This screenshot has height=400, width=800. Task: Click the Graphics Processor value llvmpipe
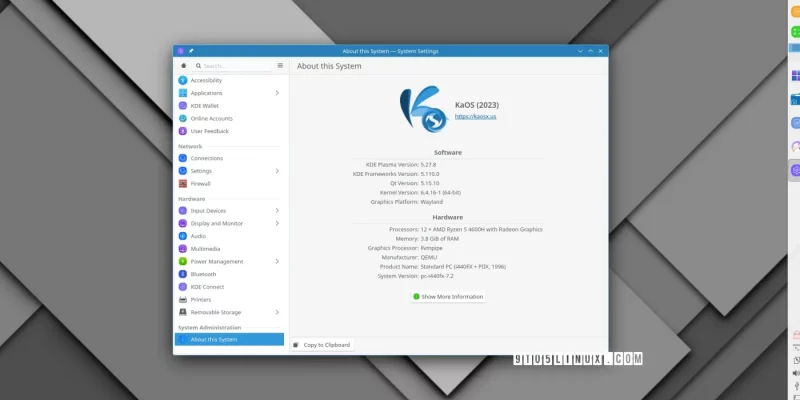432,248
